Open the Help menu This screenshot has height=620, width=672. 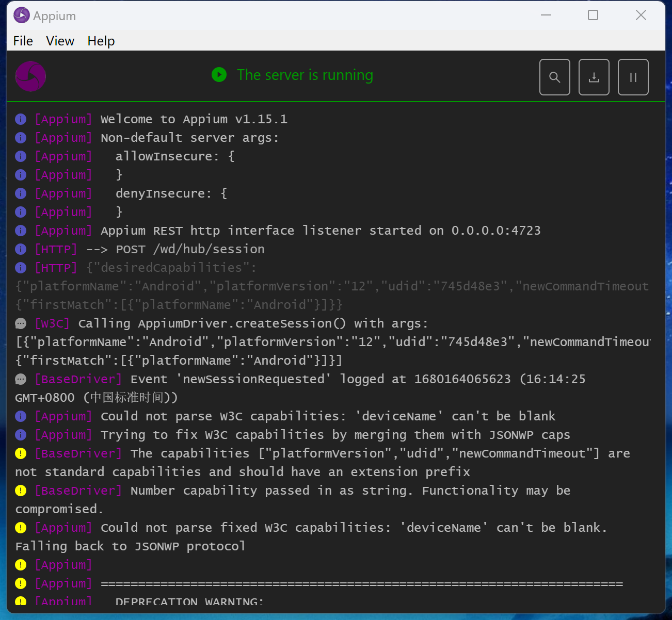101,41
